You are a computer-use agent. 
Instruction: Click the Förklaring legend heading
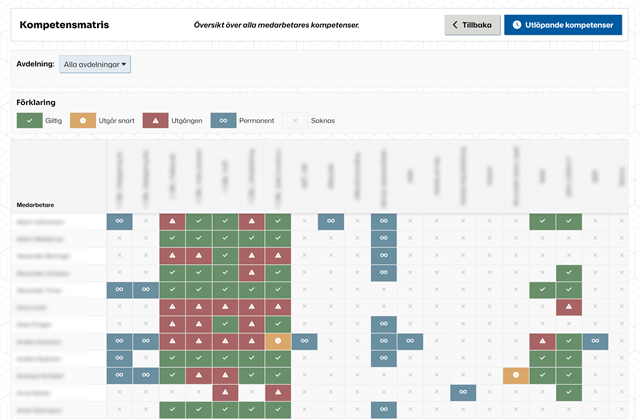36,101
